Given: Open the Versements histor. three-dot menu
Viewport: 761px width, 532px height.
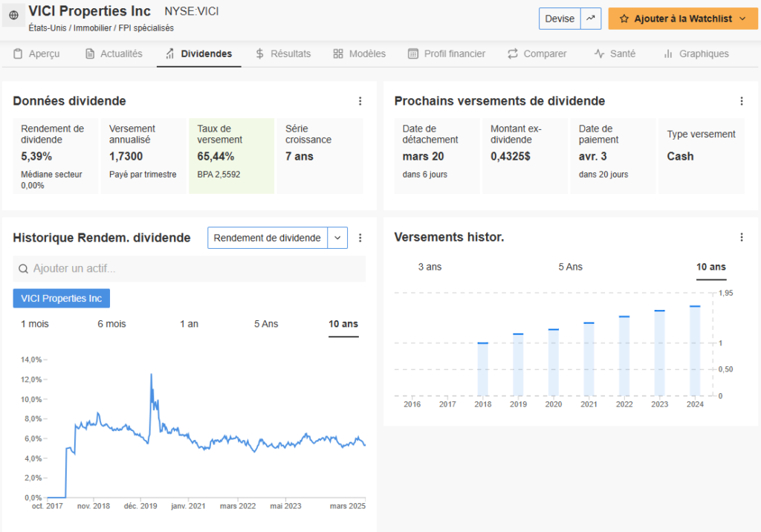Looking at the screenshot, I should click(741, 237).
